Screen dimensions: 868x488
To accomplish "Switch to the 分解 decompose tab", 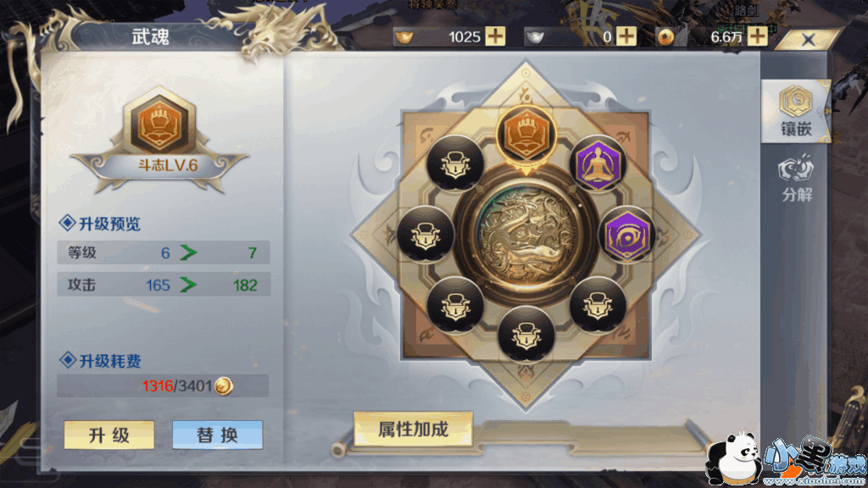I will click(797, 178).
